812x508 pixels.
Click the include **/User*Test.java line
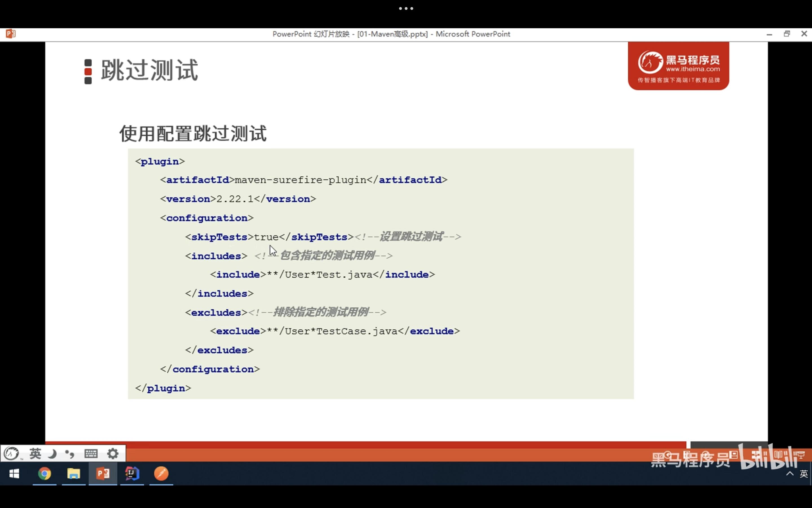coord(323,275)
